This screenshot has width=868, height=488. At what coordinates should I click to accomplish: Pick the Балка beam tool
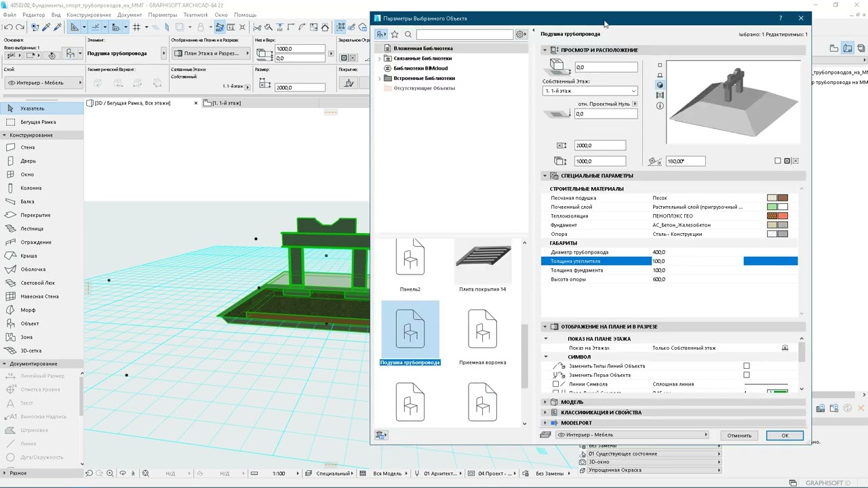(x=41, y=201)
